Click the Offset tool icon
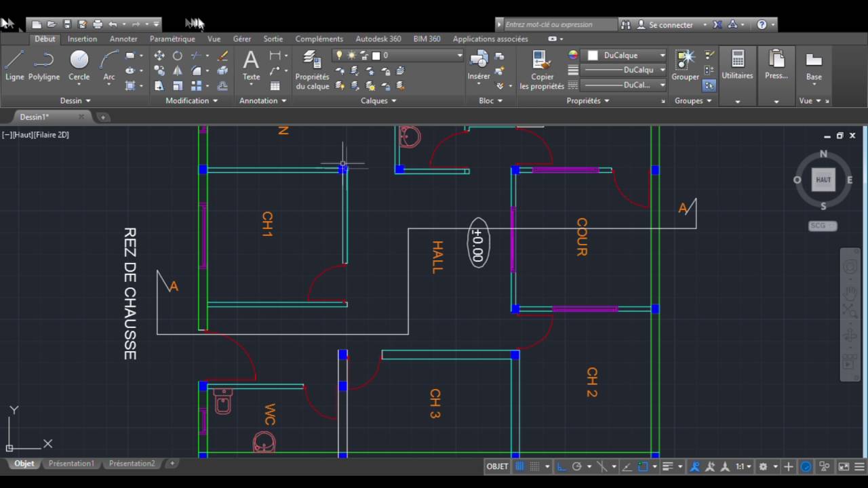This screenshot has height=488, width=868. tap(222, 86)
